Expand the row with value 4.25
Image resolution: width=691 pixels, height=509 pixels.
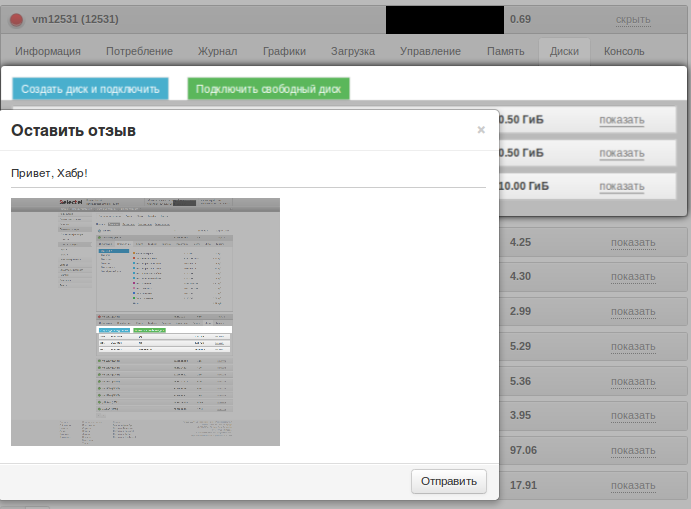tap(633, 242)
